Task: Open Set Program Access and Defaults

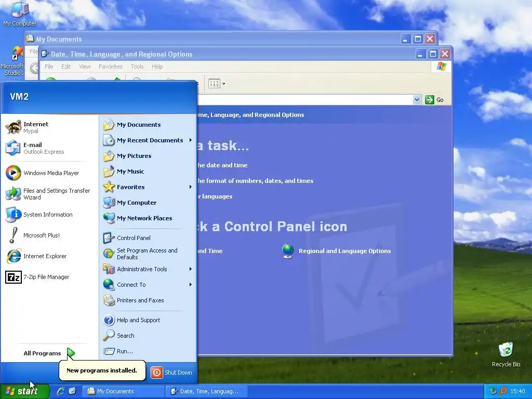Action: pyautogui.click(x=148, y=254)
